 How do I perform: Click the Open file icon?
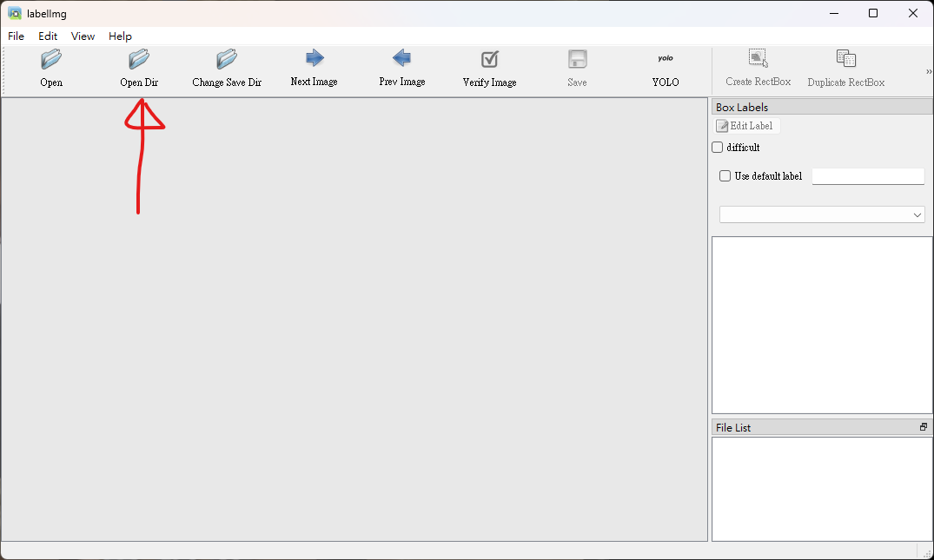(51, 60)
